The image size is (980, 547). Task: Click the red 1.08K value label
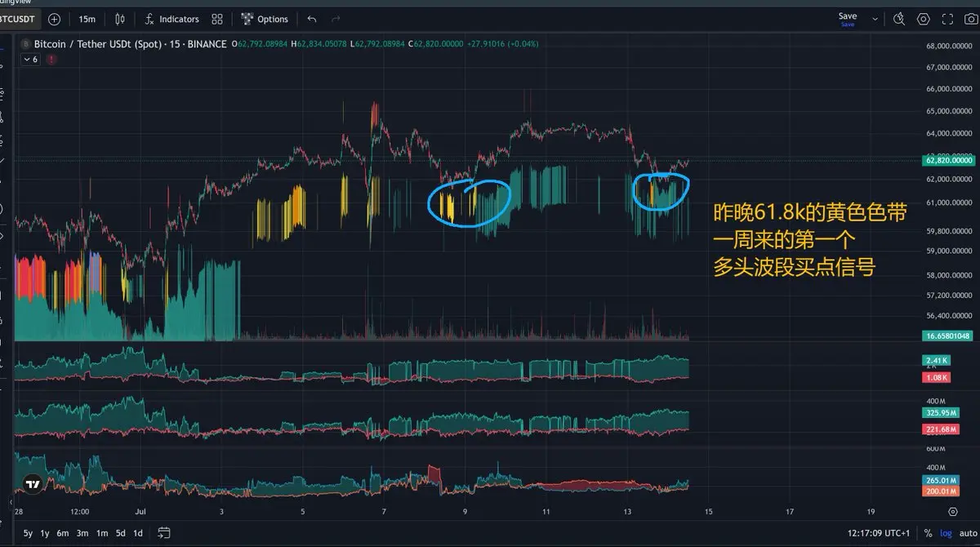click(936, 377)
